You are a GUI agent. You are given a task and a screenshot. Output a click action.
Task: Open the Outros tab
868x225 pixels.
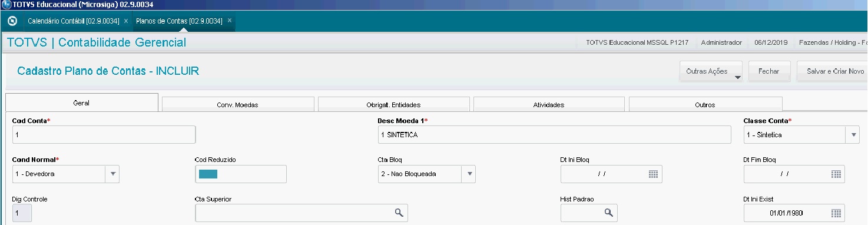(x=705, y=105)
